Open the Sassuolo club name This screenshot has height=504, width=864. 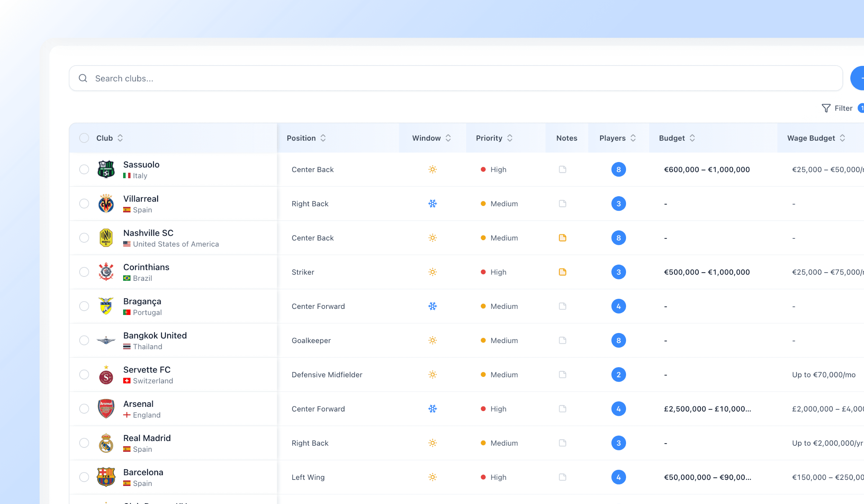[141, 165]
